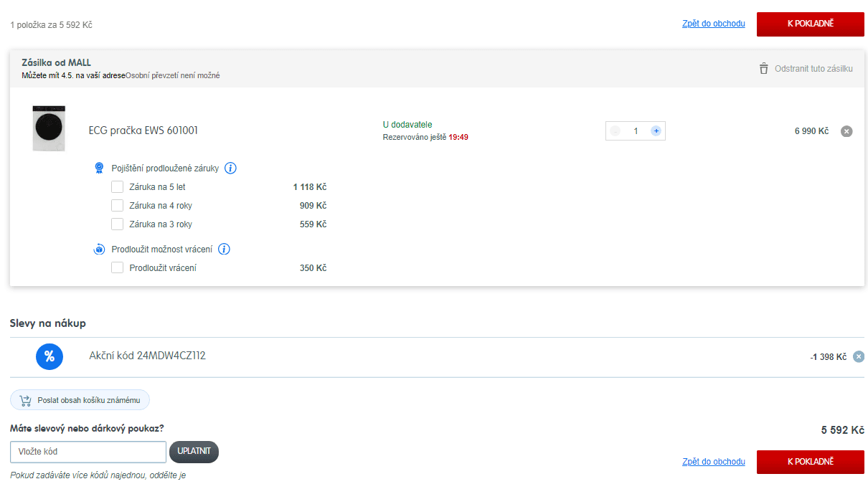Click the 909 Kč warranty price

coord(313,206)
